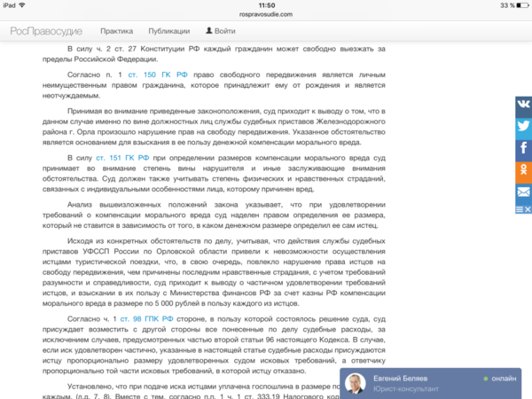
Task: Open link ст. 151 ГК РФ
Action: pyautogui.click(x=122, y=158)
